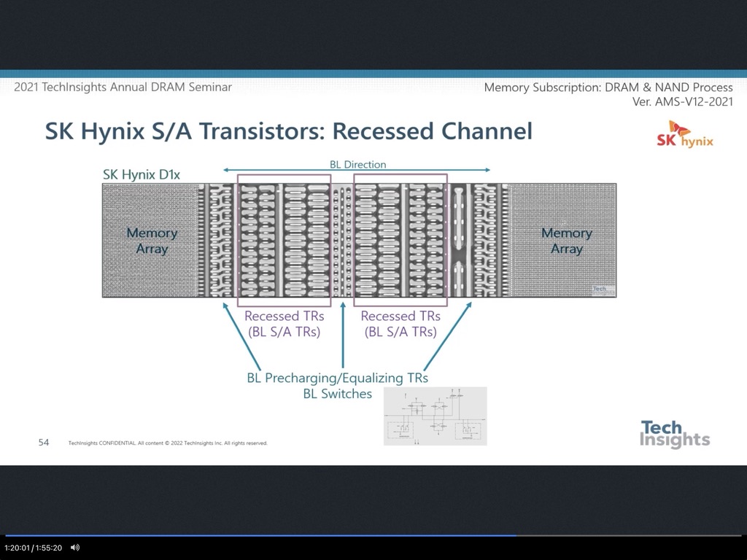Click the right Recessed TRs (BL S/A TRs) caption
The height and width of the screenshot is (560, 747).
(400, 324)
